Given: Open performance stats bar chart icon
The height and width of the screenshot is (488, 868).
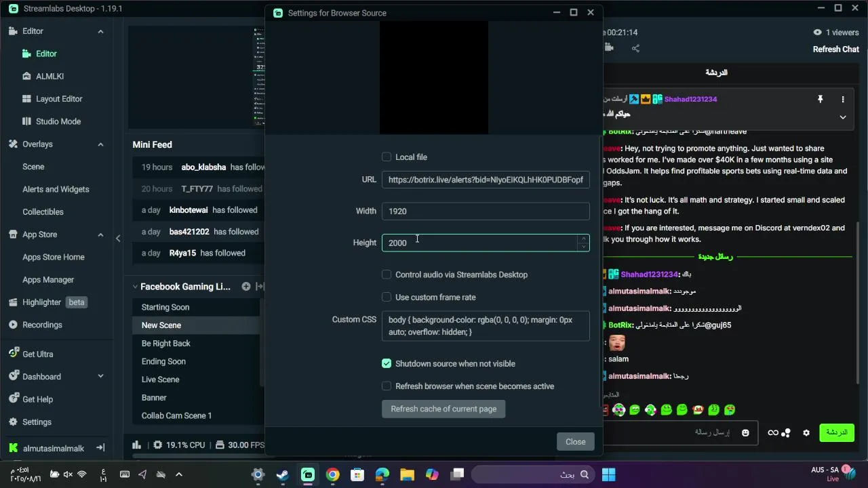Looking at the screenshot, I should pyautogui.click(x=136, y=445).
